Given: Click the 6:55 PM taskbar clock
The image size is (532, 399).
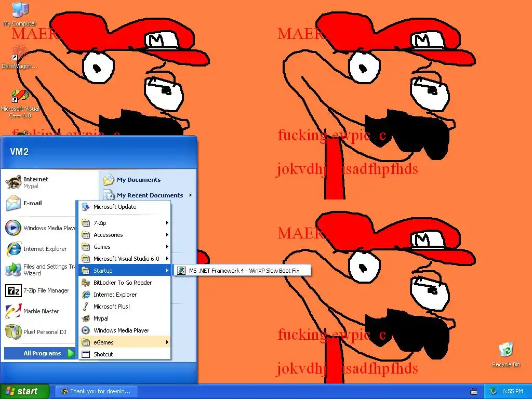Looking at the screenshot, I should coord(512,391).
